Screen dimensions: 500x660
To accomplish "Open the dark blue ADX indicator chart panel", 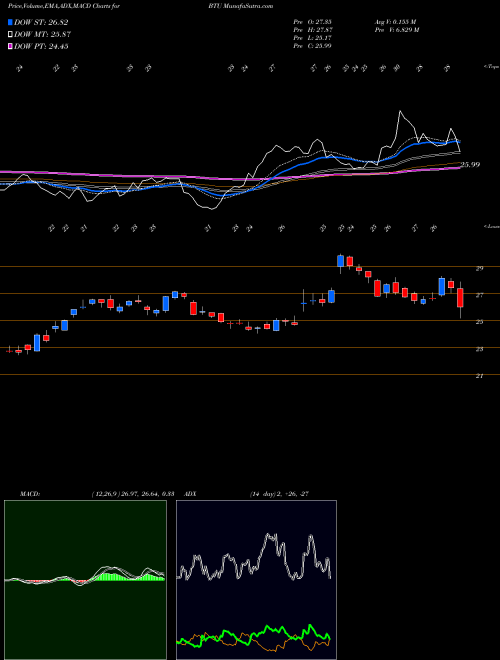I will coord(256,580).
